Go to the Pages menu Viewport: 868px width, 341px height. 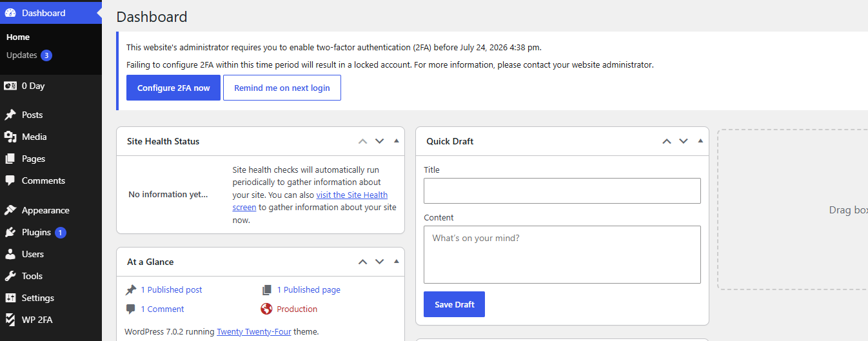[x=51, y=159]
